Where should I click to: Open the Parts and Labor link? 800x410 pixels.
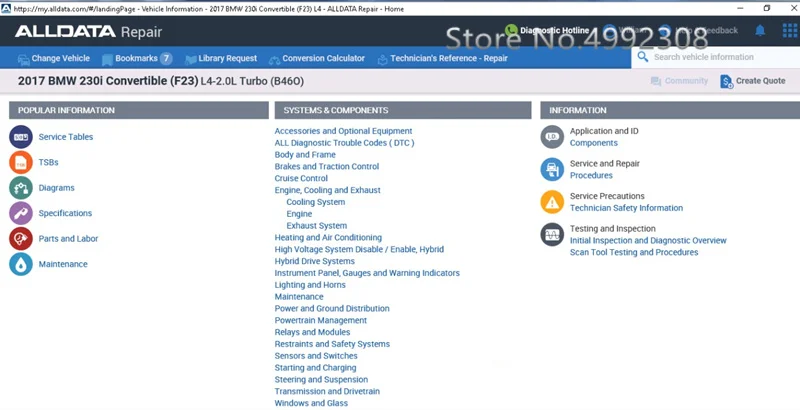[x=68, y=239]
